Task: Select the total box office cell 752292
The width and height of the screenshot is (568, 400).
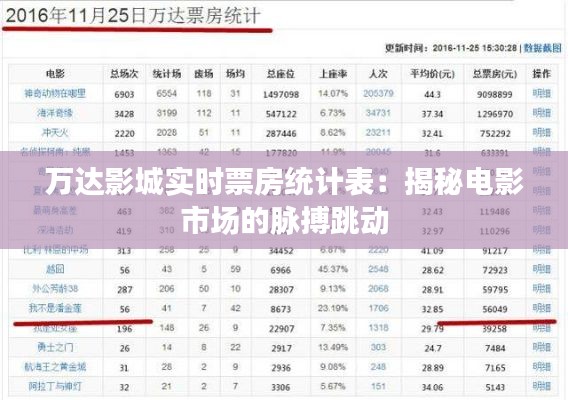Action: click(x=495, y=133)
